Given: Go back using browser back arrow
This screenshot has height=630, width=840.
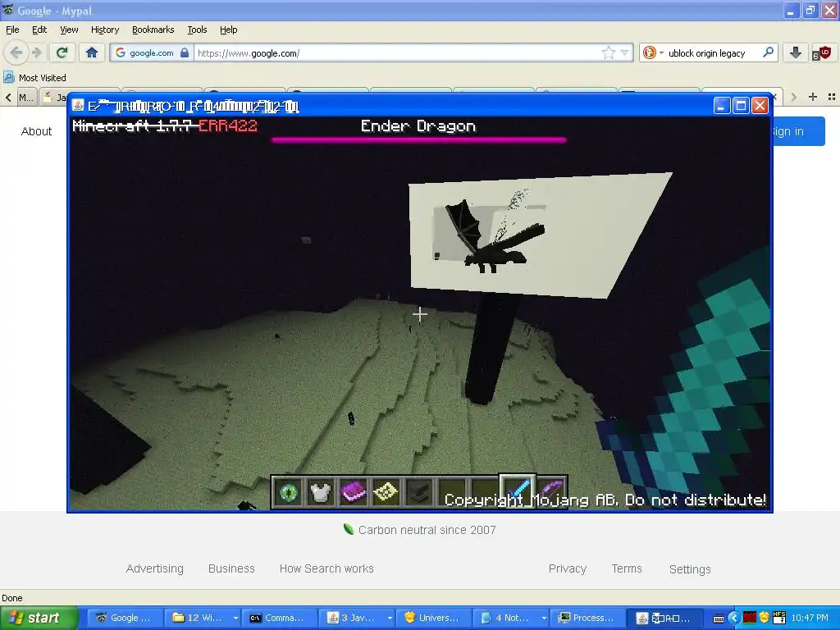Looking at the screenshot, I should coord(16,52).
